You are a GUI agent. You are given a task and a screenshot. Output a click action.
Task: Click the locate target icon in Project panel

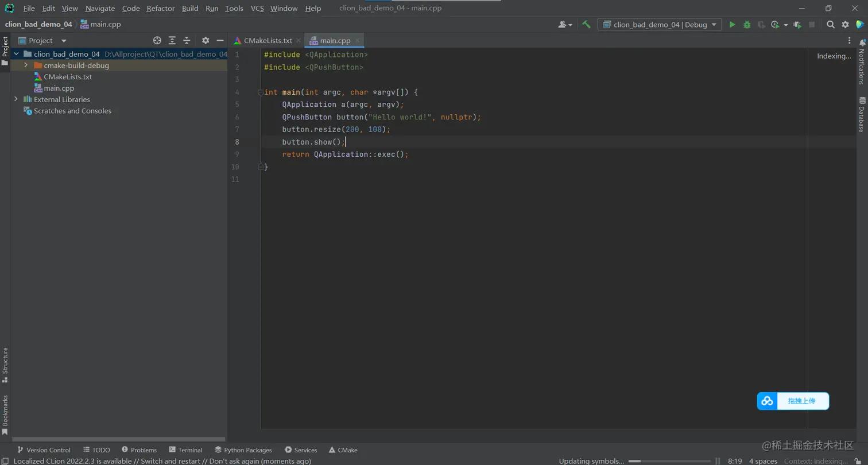click(x=157, y=41)
